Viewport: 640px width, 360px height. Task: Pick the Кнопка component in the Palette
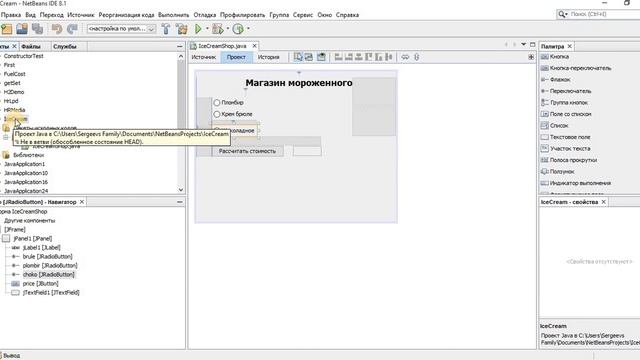tap(555, 57)
